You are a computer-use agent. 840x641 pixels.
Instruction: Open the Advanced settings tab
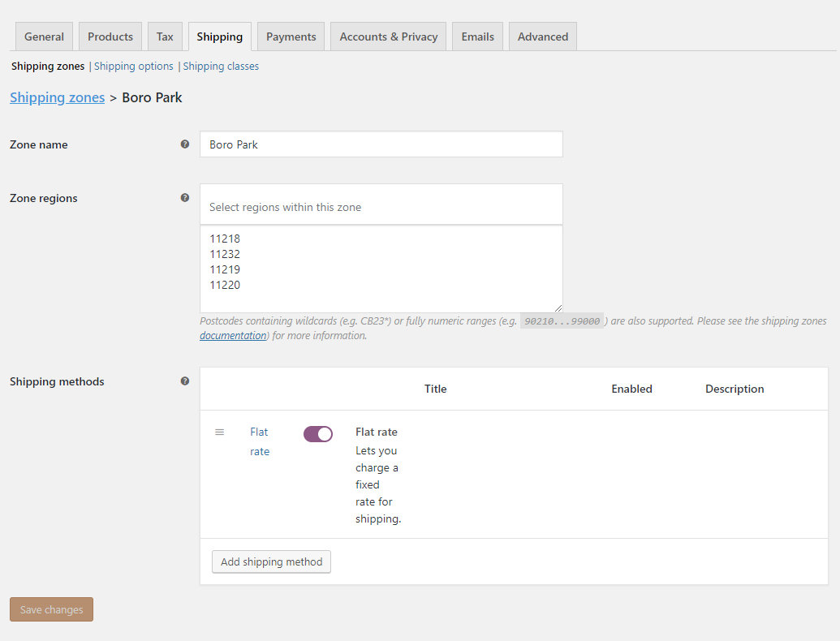(542, 36)
